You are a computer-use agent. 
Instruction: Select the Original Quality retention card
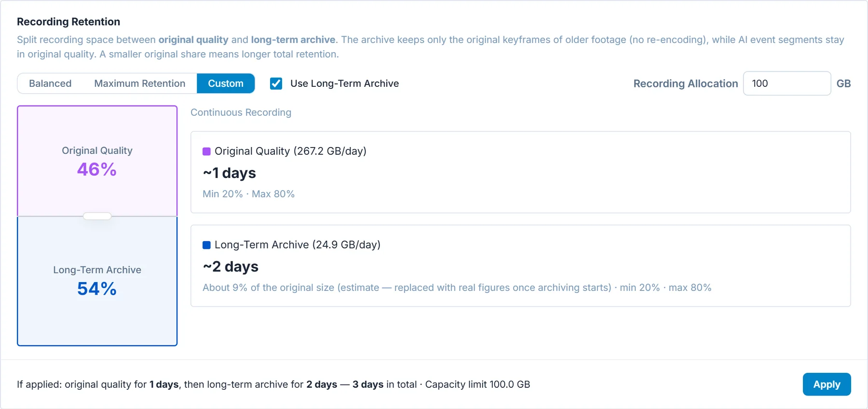click(521, 172)
